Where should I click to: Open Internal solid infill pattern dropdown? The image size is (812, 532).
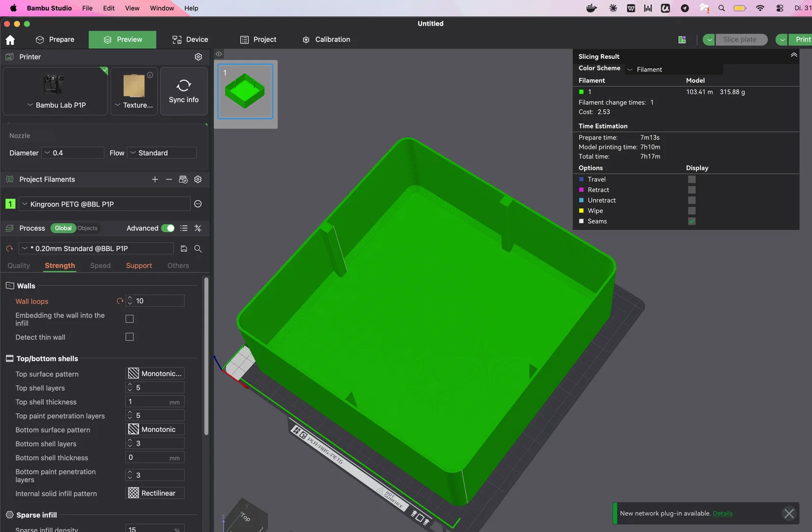(x=155, y=493)
